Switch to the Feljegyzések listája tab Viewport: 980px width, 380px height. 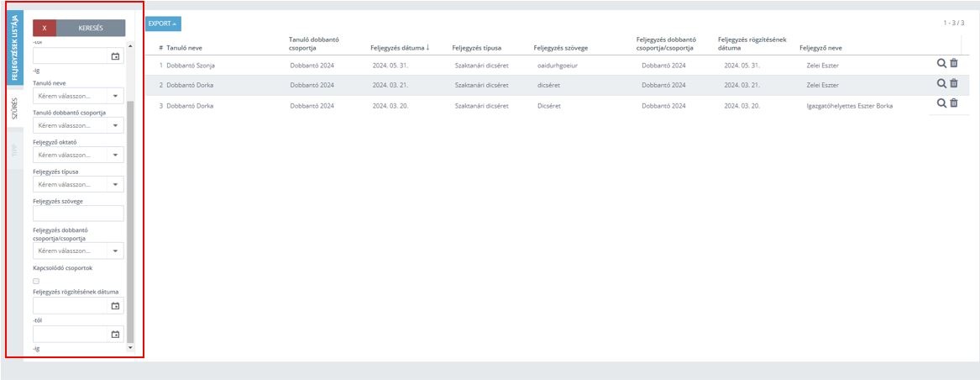pyautogui.click(x=16, y=48)
